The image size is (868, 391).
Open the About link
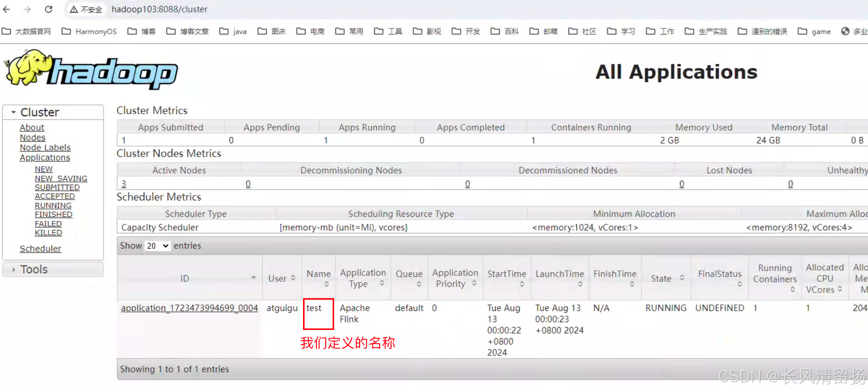[32, 128]
